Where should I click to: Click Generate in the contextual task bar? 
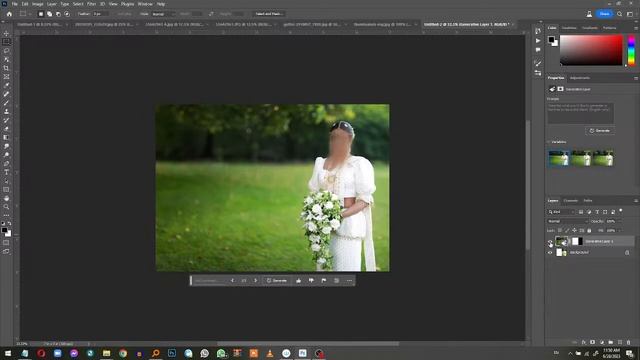[276, 280]
